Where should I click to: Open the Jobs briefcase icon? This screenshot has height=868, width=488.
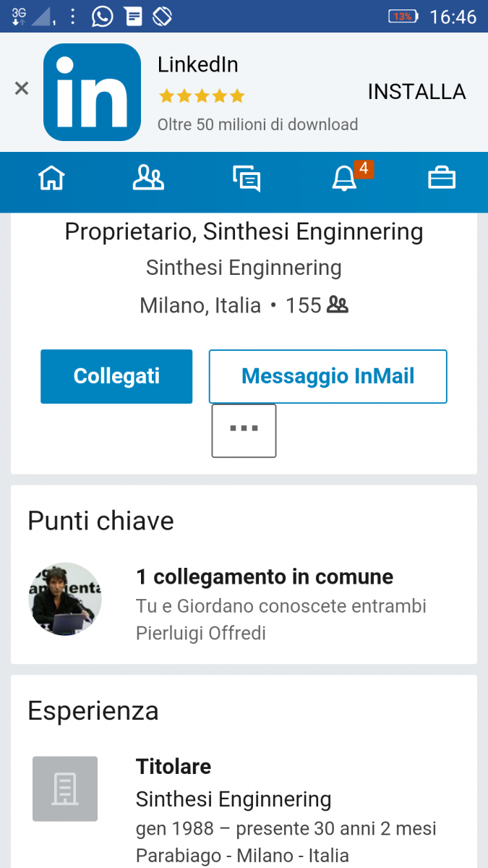(x=442, y=178)
